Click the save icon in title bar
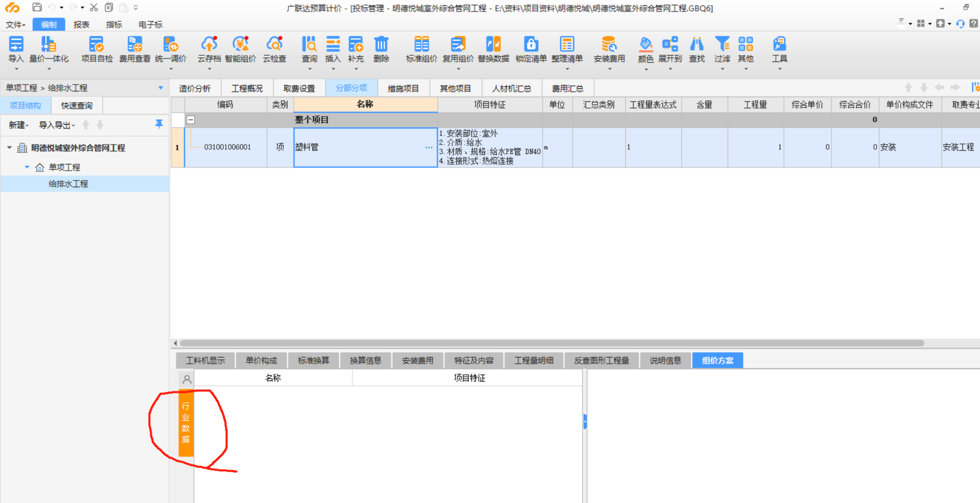The width and height of the screenshot is (980, 503). (x=37, y=7)
